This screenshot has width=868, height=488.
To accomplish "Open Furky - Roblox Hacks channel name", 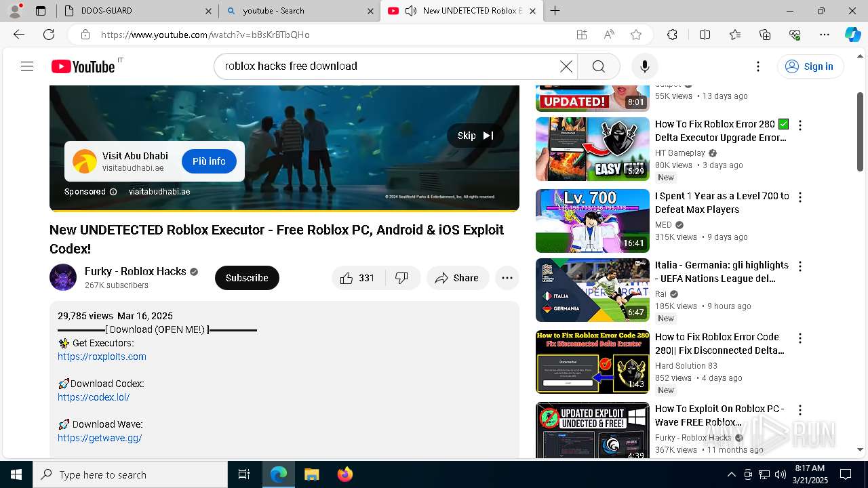I will coord(136,271).
